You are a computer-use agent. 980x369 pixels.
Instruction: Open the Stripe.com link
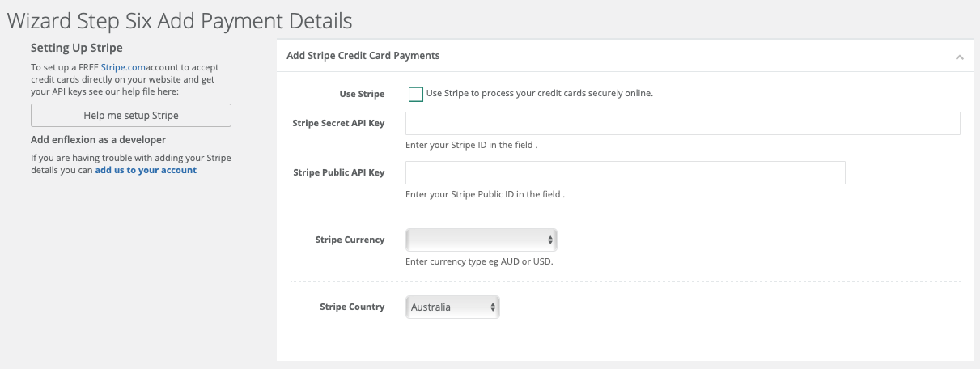tap(123, 67)
